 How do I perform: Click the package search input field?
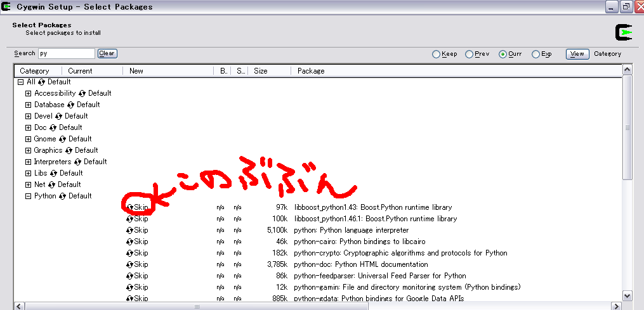pyautogui.click(x=67, y=53)
